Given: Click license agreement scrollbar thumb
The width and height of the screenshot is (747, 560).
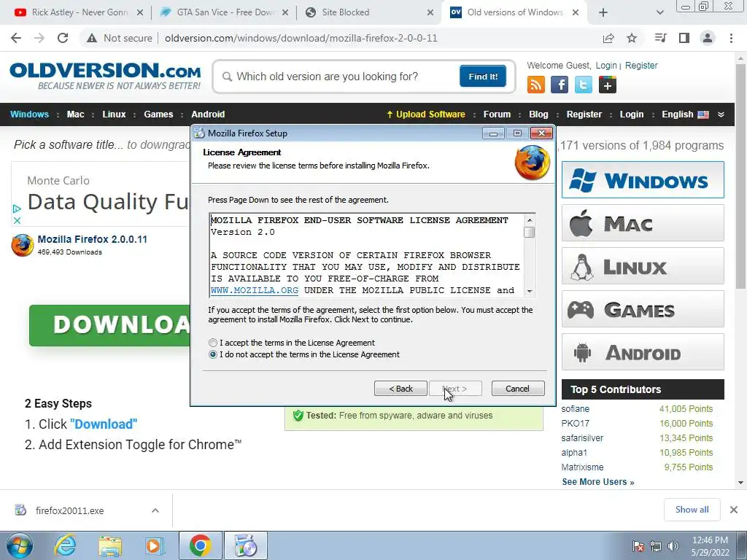Looking at the screenshot, I should coord(530,233).
